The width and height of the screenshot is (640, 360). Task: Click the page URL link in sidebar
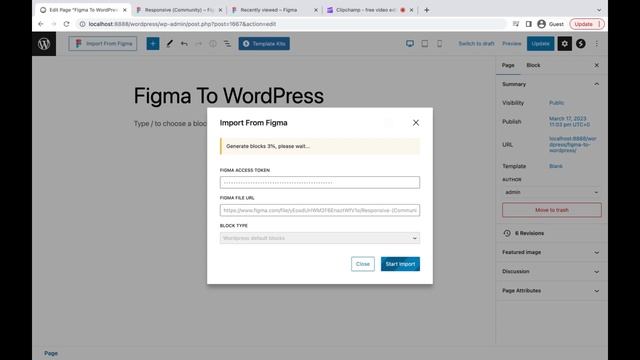click(573, 144)
